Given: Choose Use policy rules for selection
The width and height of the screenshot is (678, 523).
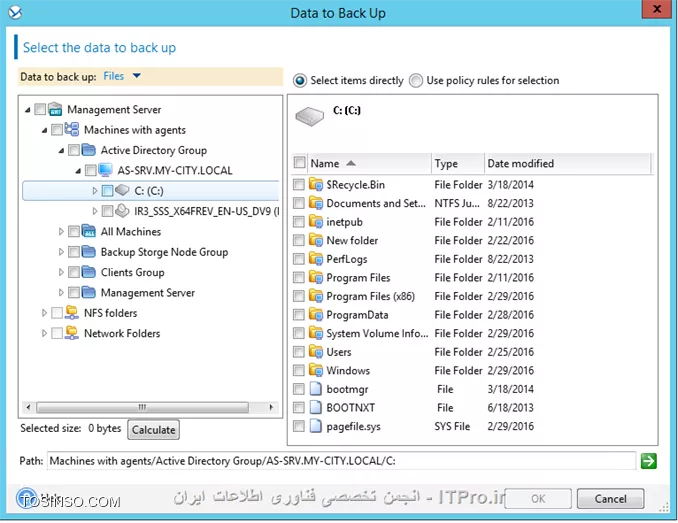Looking at the screenshot, I should pos(416,80).
